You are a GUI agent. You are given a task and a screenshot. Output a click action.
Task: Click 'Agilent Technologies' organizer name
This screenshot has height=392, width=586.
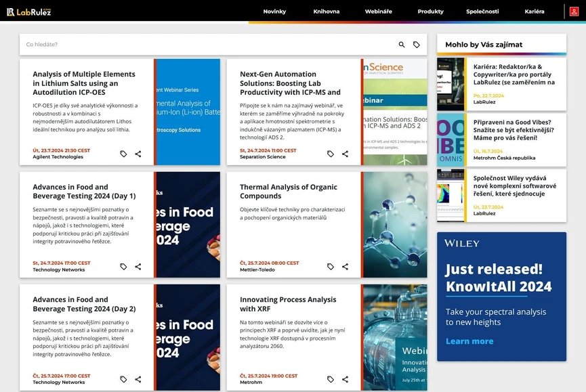pyautogui.click(x=58, y=157)
